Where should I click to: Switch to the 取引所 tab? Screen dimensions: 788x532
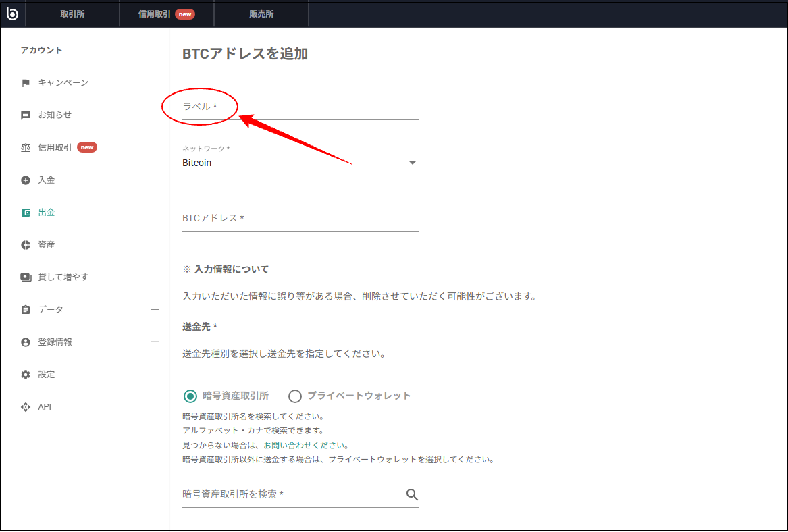pos(72,14)
